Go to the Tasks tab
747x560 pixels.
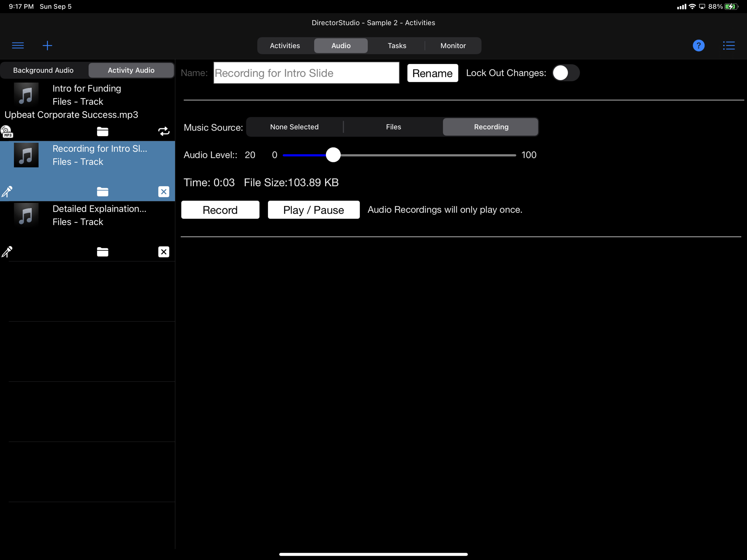pyautogui.click(x=397, y=46)
